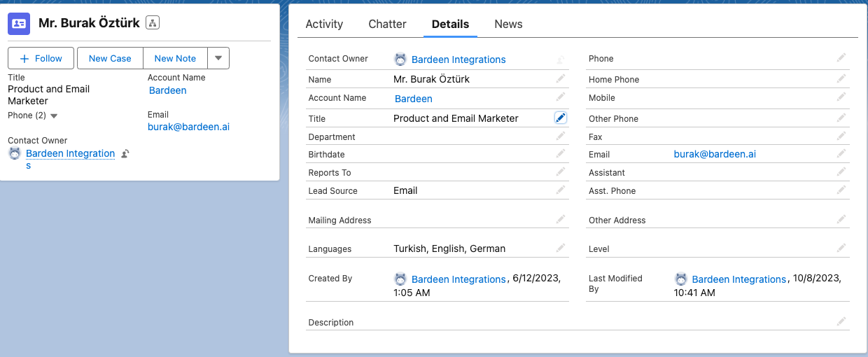Click the New Note button

pos(175,58)
